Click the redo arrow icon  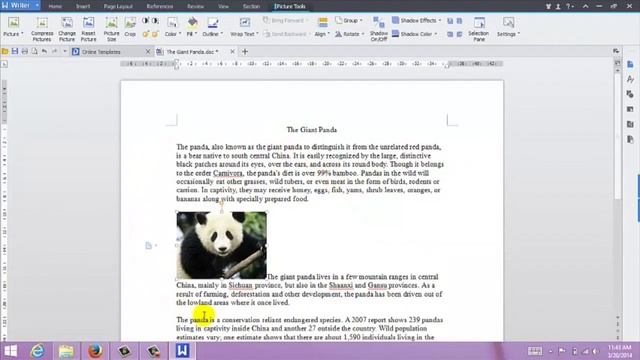[x=54, y=51]
